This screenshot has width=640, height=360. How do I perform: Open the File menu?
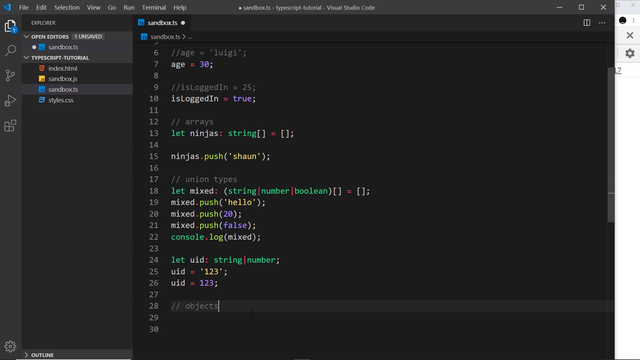(x=24, y=7)
